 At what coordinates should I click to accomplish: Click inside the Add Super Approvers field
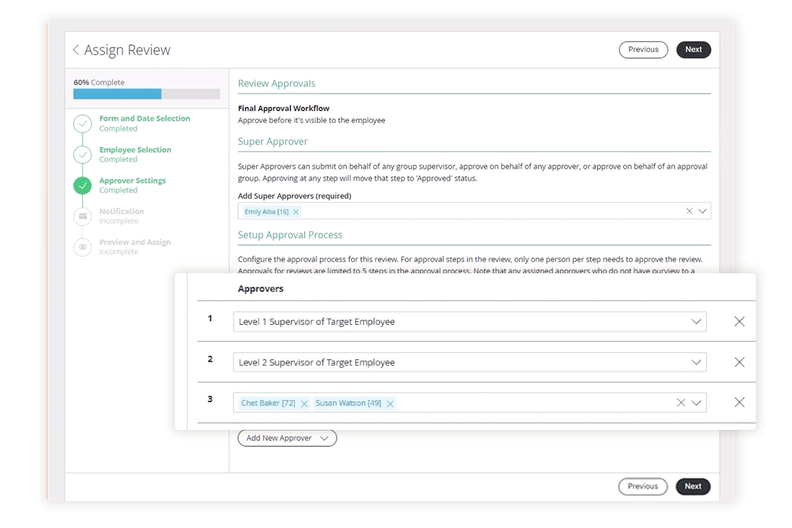click(474, 211)
